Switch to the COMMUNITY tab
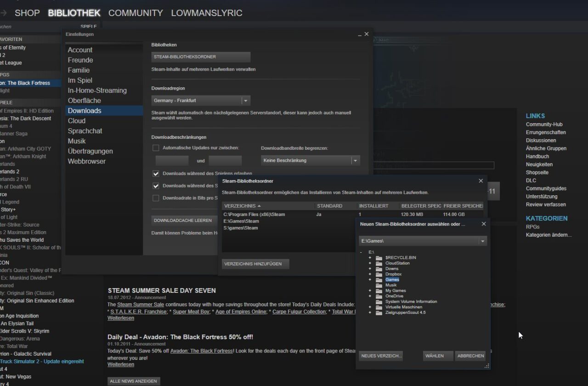Viewport: 588px width, 386px height. [136, 13]
